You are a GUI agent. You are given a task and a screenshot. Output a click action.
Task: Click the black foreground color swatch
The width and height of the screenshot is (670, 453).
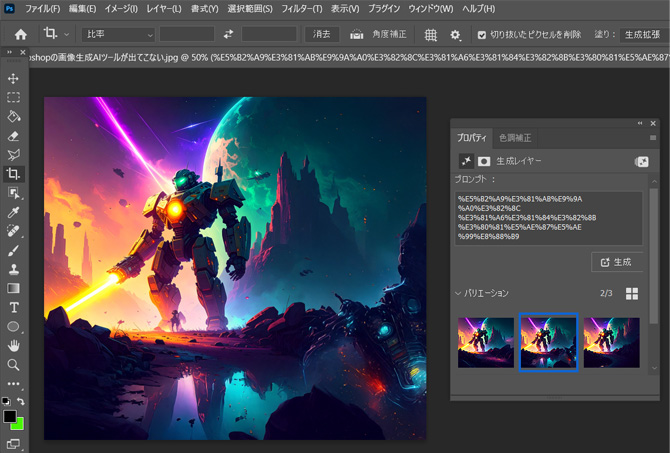point(9,416)
